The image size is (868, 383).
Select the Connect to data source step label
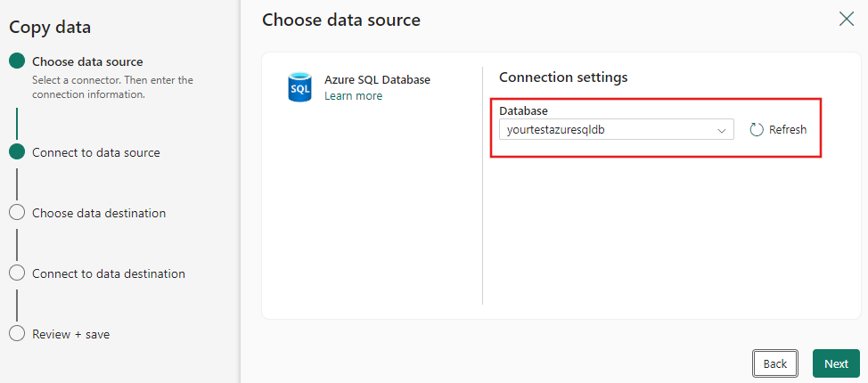[x=96, y=152]
